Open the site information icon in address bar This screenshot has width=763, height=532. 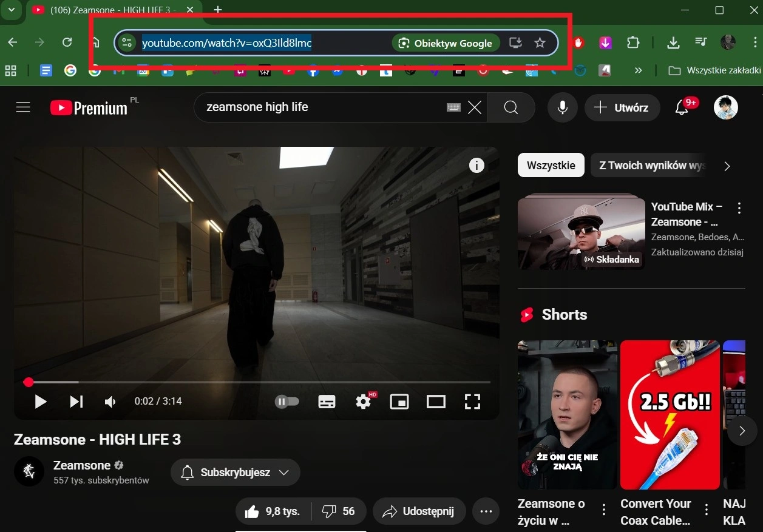tap(126, 42)
